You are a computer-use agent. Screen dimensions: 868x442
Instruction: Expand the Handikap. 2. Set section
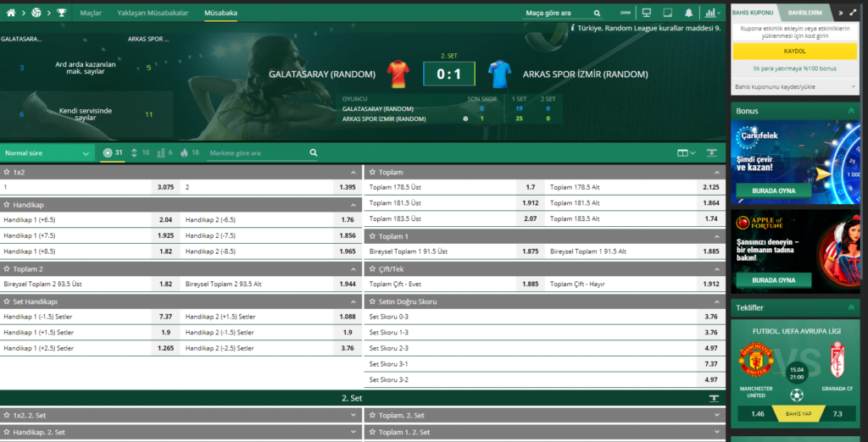(x=353, y=432)
